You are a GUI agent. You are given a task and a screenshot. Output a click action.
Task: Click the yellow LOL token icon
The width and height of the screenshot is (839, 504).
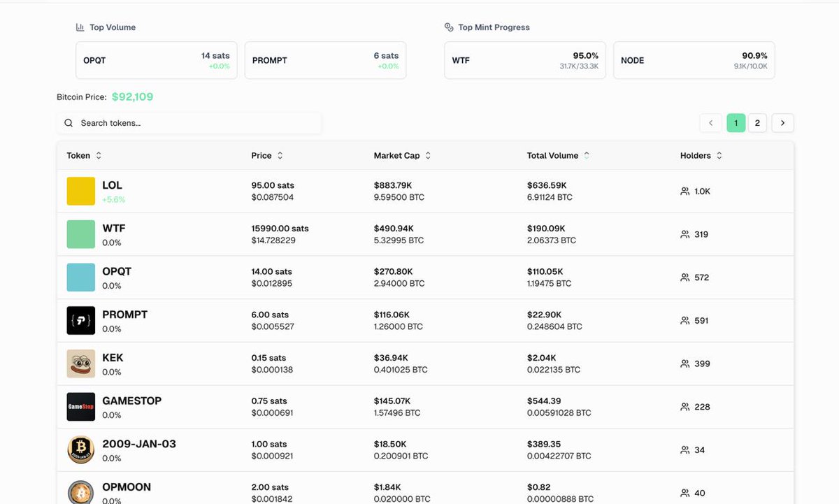[x=80, y=192]
